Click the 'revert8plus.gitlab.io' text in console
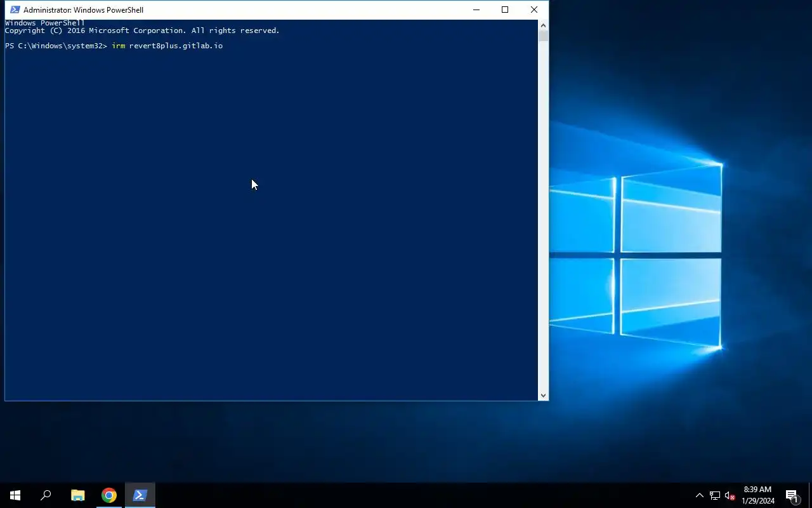 (x=176, y=46)
